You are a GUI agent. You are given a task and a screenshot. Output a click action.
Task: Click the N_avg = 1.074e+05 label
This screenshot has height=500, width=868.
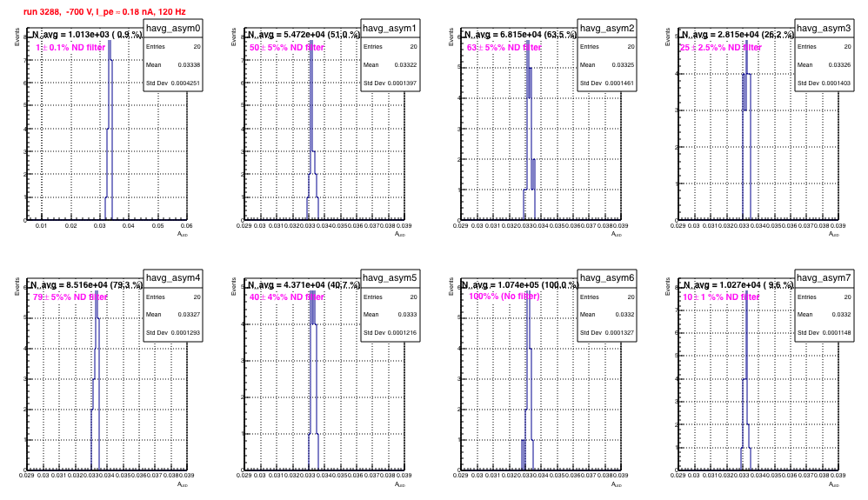click(x=520, y=285)
